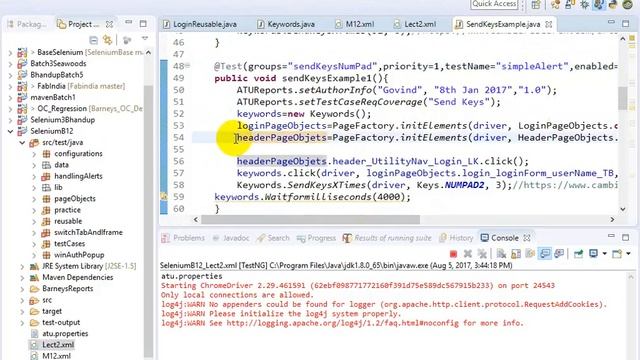This screenshot has width=640, height=360.
Task: Click Collapse All in Project Explorer toolbar
Action: point(93,40)
